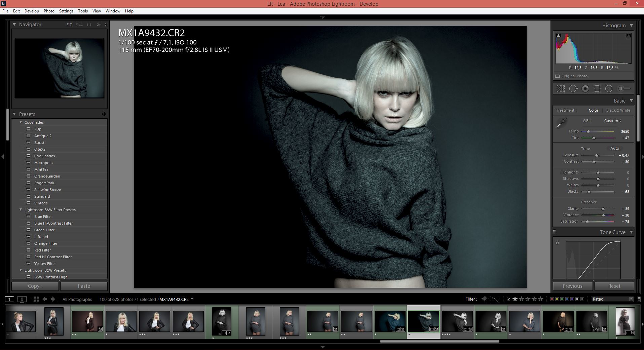Screen dimensions: 644x350
Task: Adjust the Exposure slider
Action: point(597,155)
